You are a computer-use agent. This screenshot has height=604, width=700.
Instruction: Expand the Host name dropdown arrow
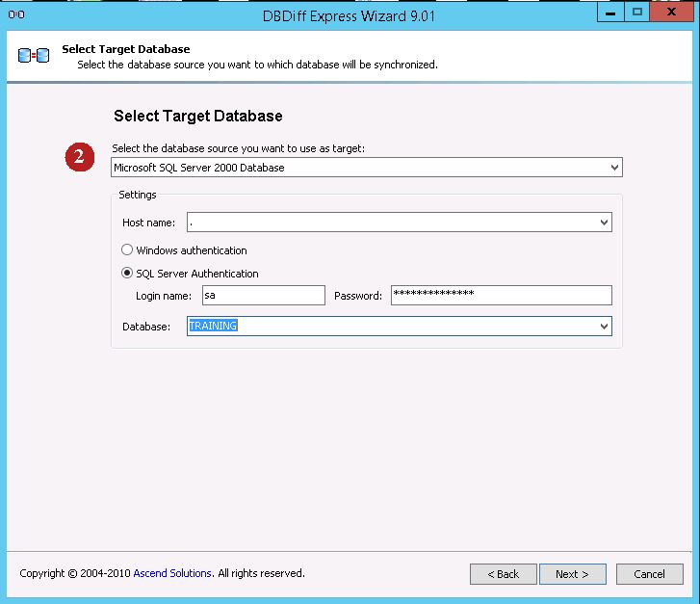(604, 223)
